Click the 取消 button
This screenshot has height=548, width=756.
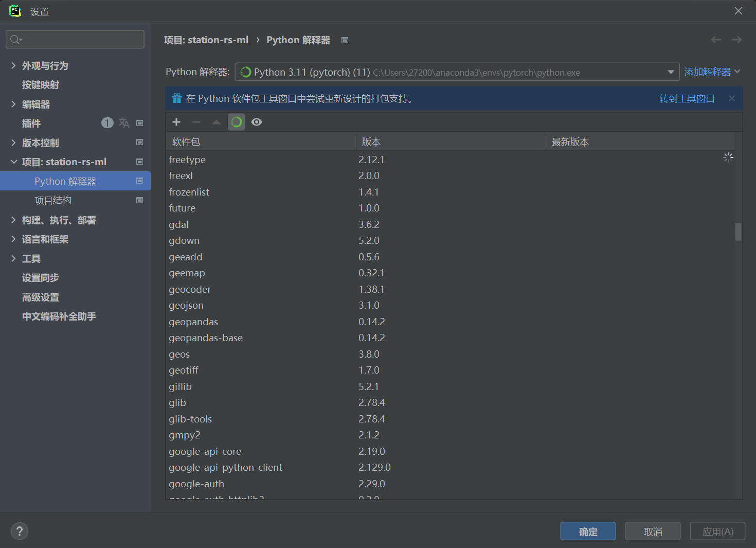[653, 532]
